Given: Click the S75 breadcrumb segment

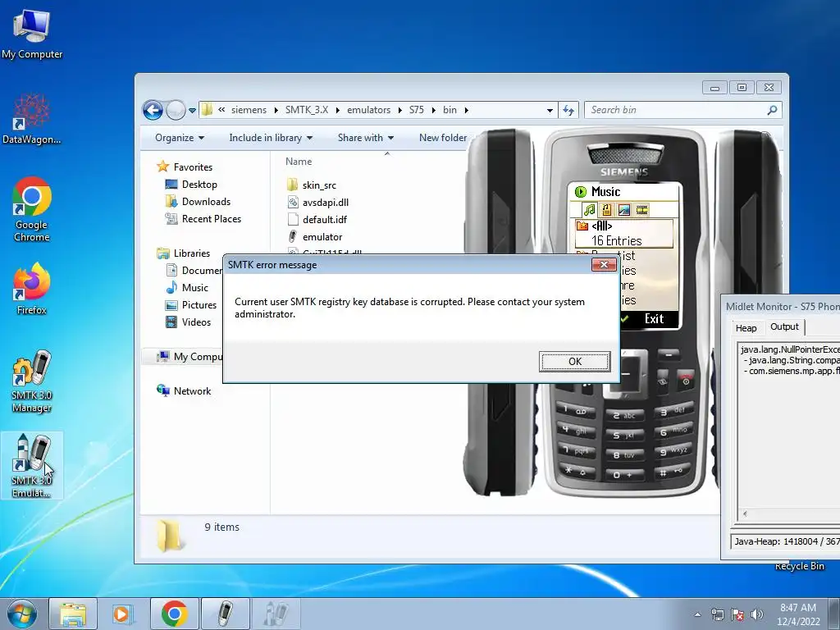Looking at the screenshot, I should click(x=416, y=110).
